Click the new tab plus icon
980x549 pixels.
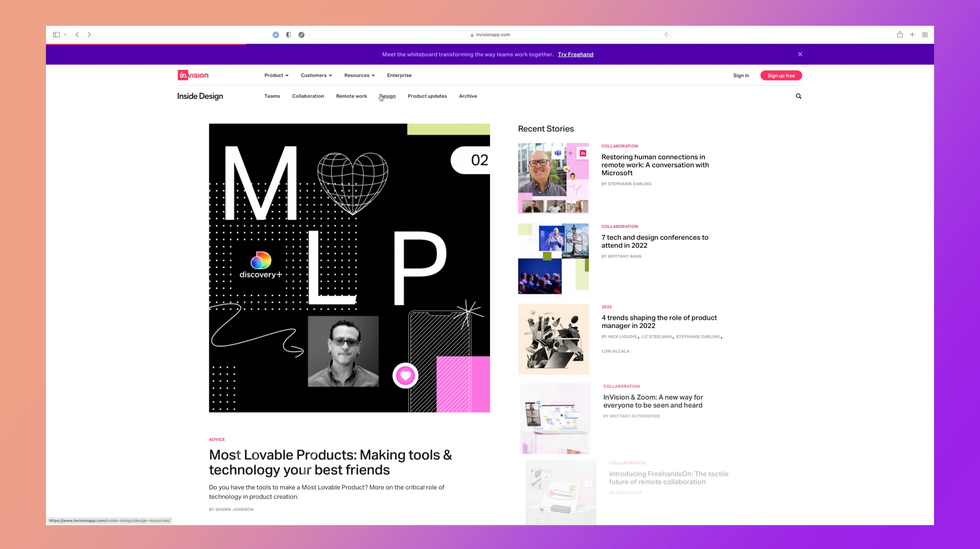coord(913,34)
